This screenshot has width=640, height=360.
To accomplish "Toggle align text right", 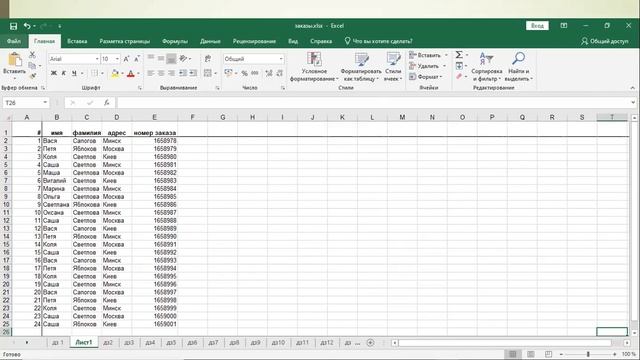I will [x=171, y=73].
